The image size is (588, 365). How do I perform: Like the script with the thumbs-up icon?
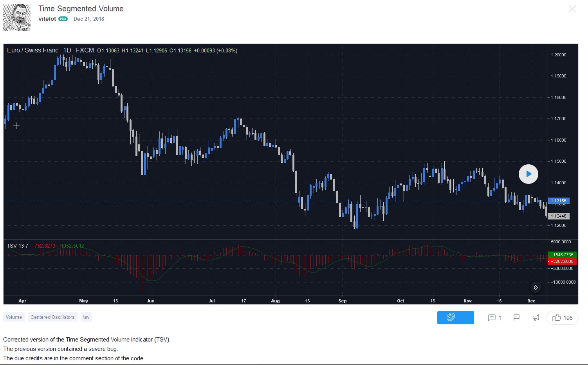click(562, 318)
